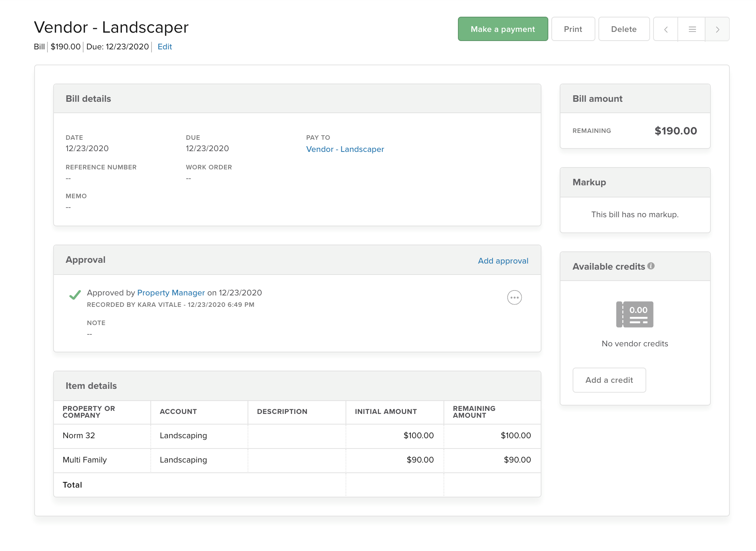Open the Vendor - Landscaper pay-to link
The width and height of the screenshot is (756, 551).
click(345, 149)
